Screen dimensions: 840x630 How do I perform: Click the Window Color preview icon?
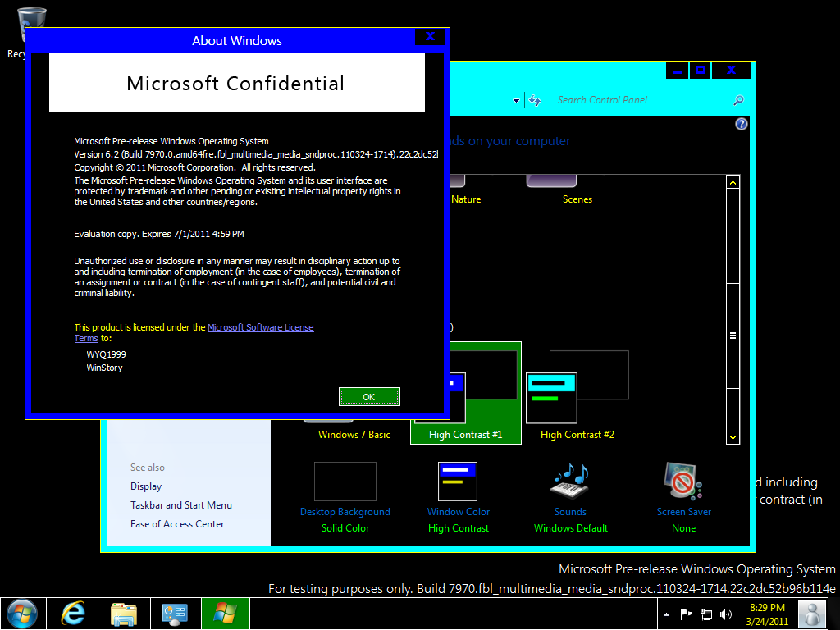pyautogui.click(x=458, y=481)
